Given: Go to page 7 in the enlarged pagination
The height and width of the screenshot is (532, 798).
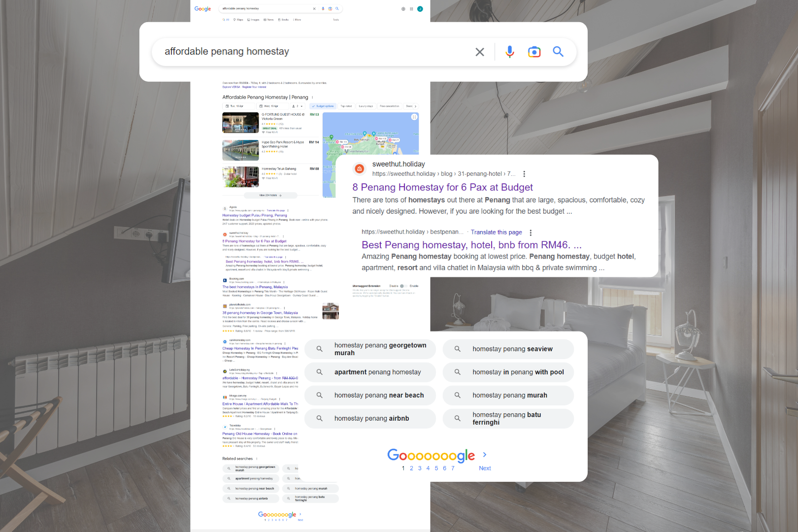Looking at the screenshot, I should tap(453, 468).
